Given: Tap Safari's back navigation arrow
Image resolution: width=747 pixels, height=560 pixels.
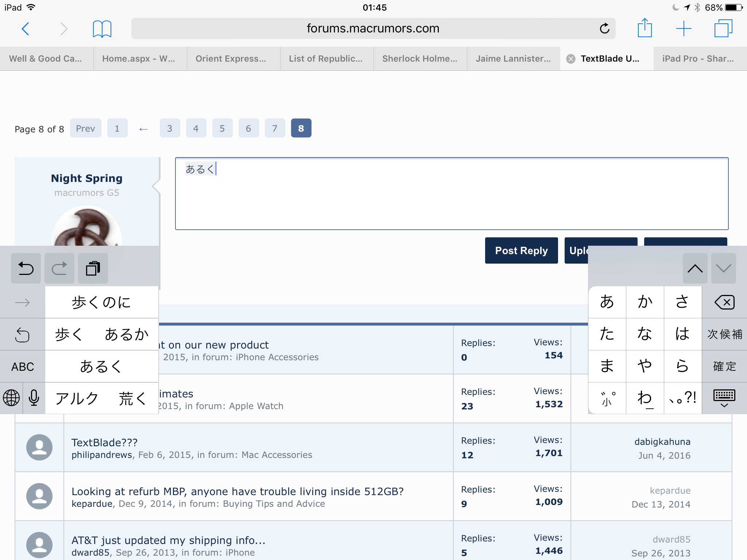Looking at the screenshot, I should pyautogui.click(x=25, y=28).
